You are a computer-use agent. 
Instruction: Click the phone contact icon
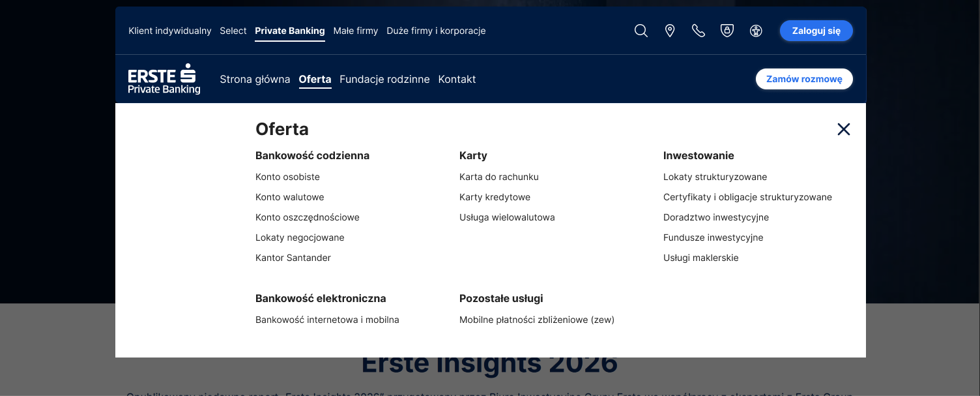tap(699, 31)
